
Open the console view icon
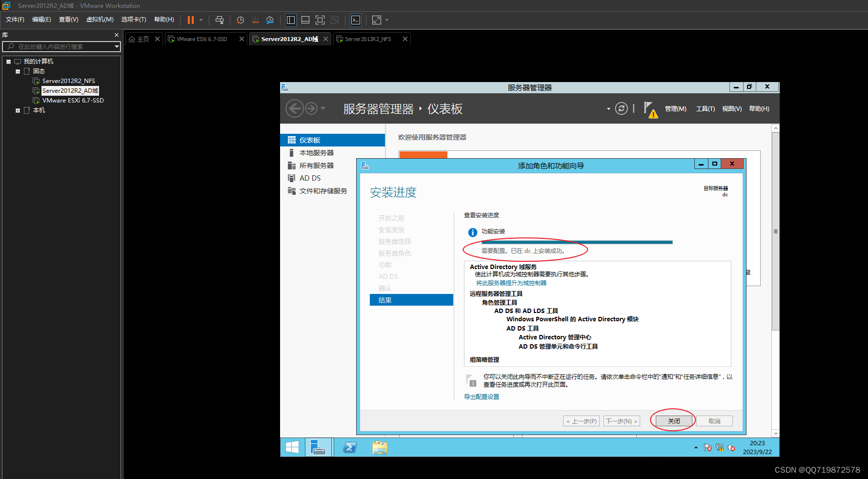(356, 20)
